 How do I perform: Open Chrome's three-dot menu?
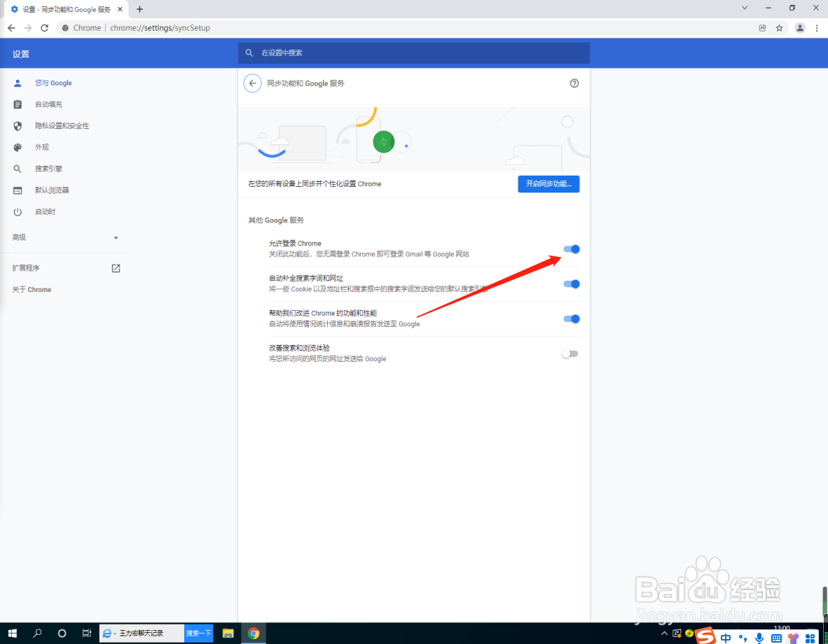816,28
